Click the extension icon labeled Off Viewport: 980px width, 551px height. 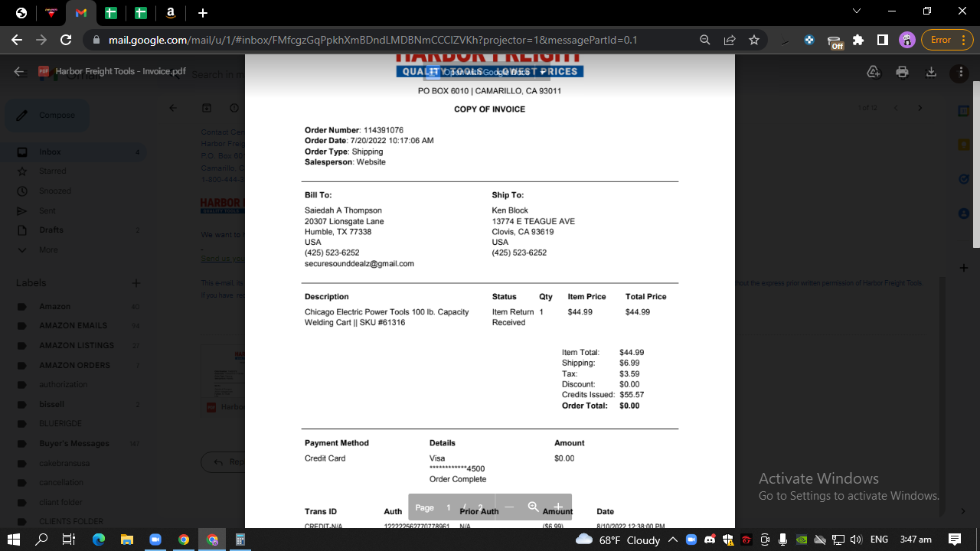835,41
